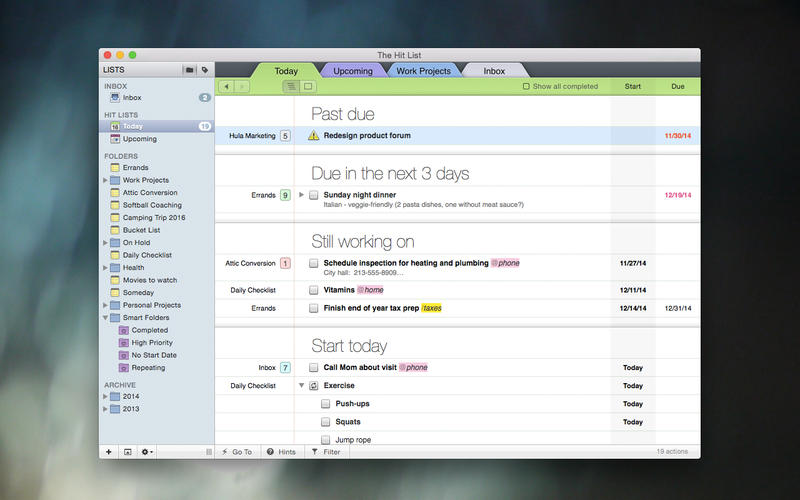Switch to the Work Projects tab
Screen dimensions: 800x500
423,71
